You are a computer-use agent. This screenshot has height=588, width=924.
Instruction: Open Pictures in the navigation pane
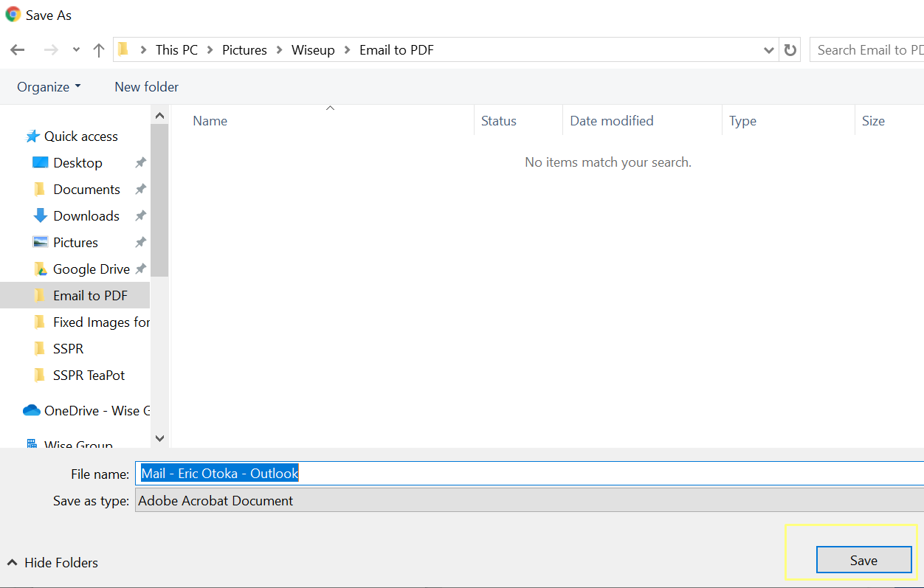click(x=75, y=242)
